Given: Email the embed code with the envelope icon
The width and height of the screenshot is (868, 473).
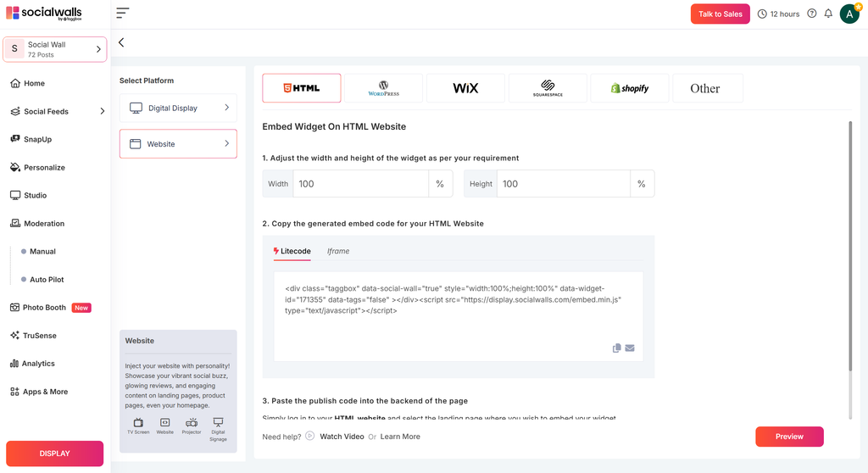Looking at the screenshot, I should tap(630, 348).
